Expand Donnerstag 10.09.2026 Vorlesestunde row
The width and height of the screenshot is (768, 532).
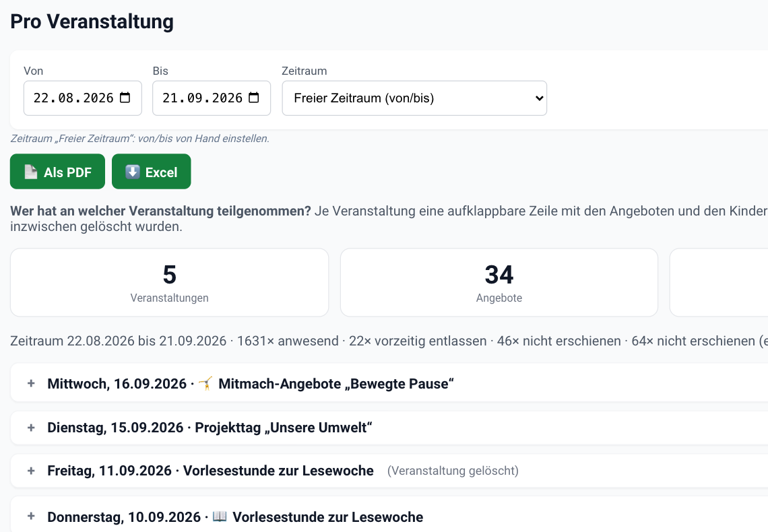click(x=32, y=516)
